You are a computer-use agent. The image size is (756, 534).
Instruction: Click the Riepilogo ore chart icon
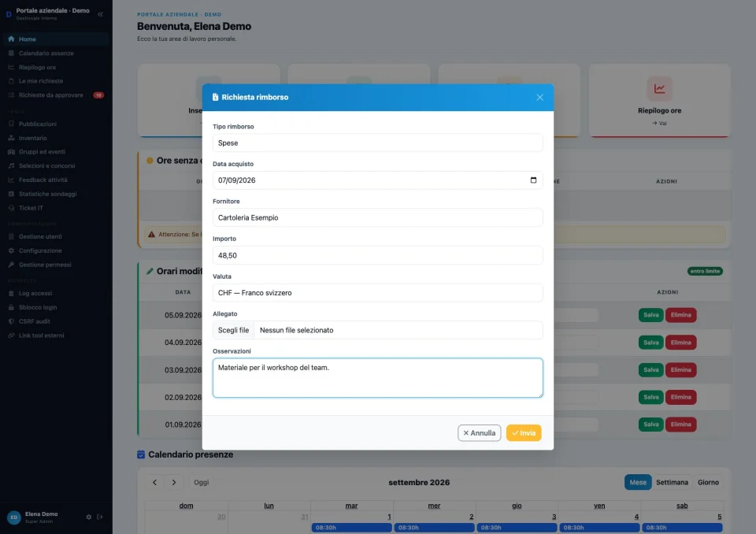point(659,88)
